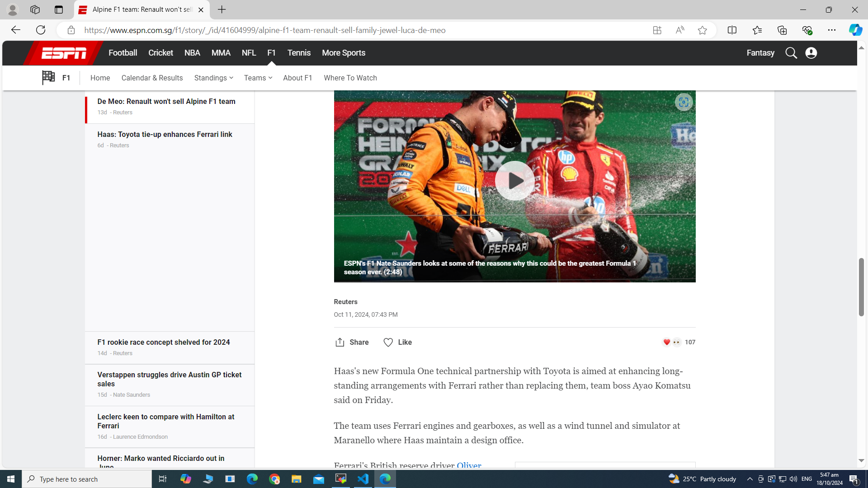Open Read aloud in address bar
Viewport: 868px width, 488px height.
(679, 30)
